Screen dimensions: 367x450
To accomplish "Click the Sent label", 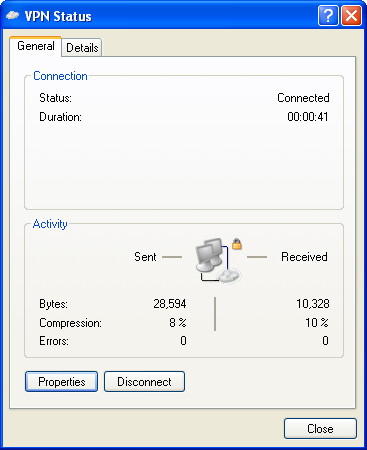I will tap(145, 257).
